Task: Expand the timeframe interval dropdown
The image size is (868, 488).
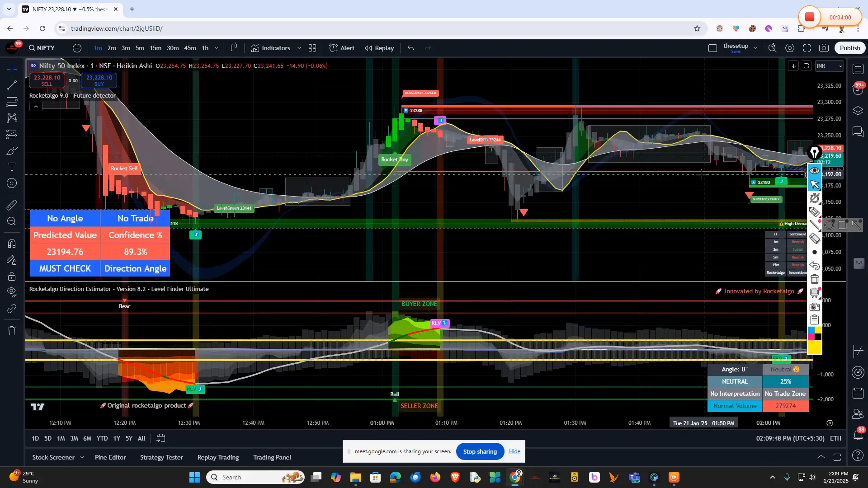Action: 217,48
